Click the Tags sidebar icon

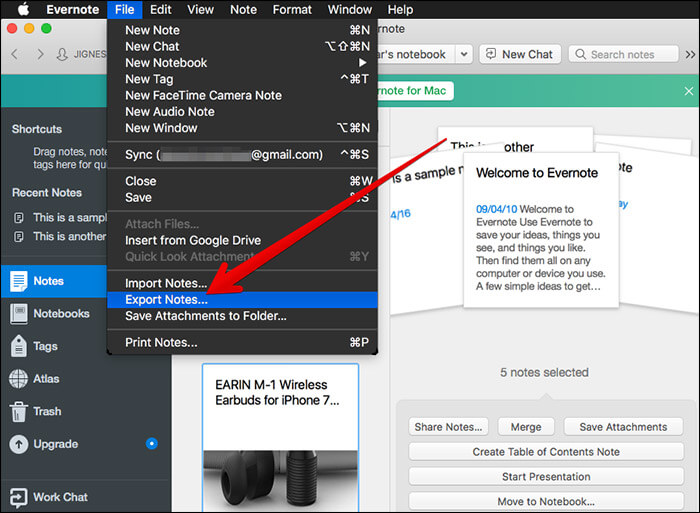pyautogui.click(x=19, y=346)
